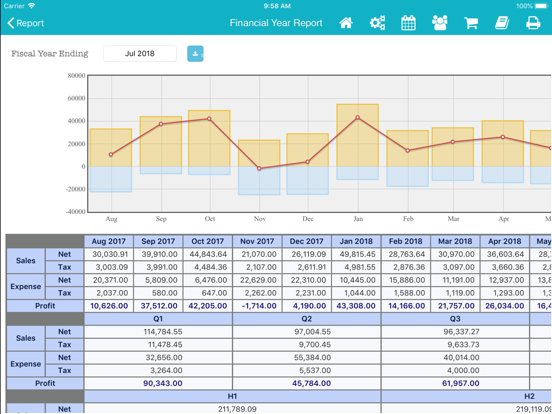Select the Jan 2018 column header

pyautogui.click(x=356, y=242)
